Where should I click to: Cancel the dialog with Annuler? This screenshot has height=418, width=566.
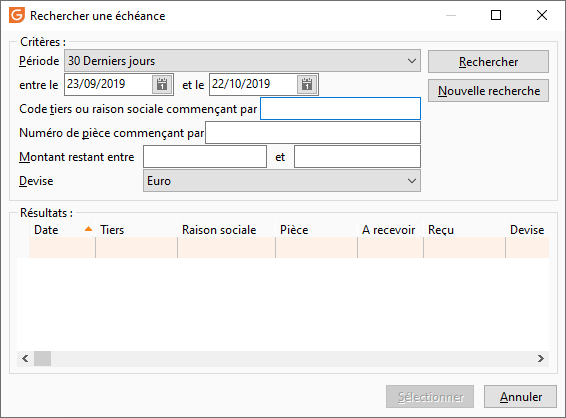(x=521, y=397)
